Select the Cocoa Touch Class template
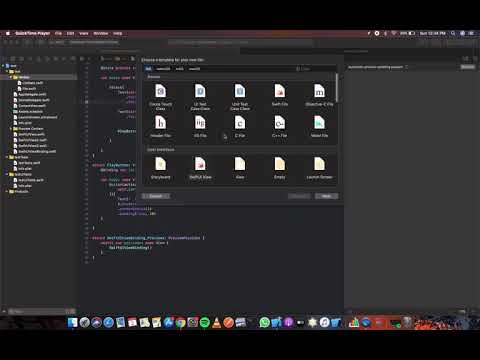Image resolution: width=480 pixels, height=360 pixels. [160, 97]
